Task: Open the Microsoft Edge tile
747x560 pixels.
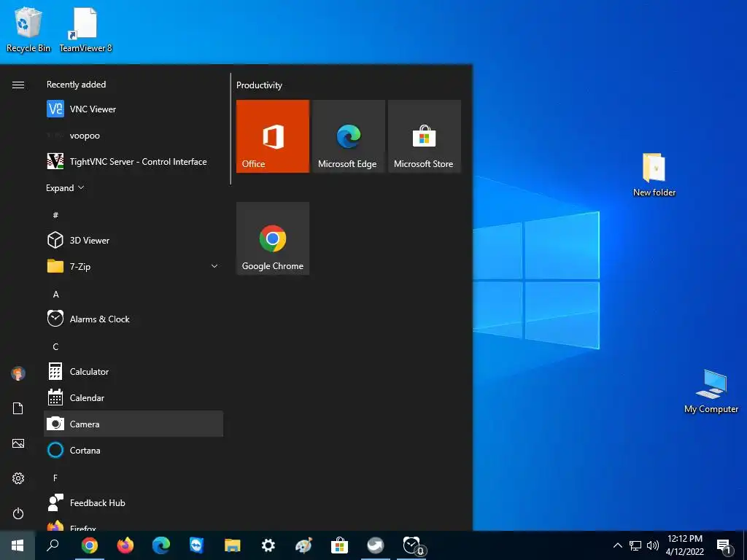Action: point(348,136)
